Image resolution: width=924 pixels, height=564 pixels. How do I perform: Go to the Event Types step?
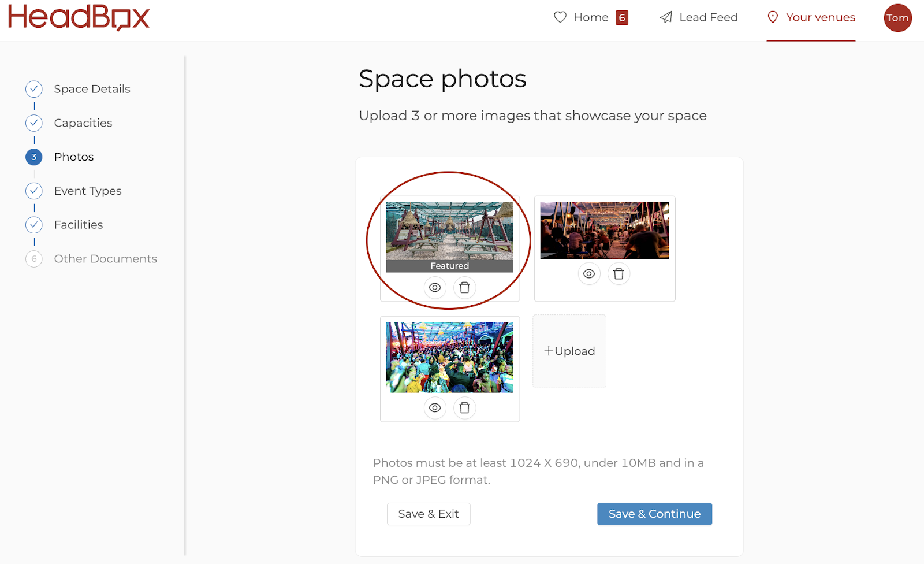point(88,191)
